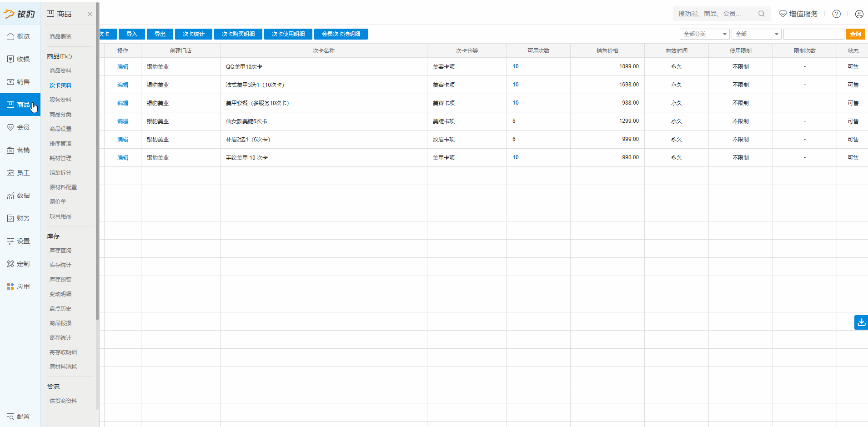Open the 收银 cashier sidebar icon

10,59
